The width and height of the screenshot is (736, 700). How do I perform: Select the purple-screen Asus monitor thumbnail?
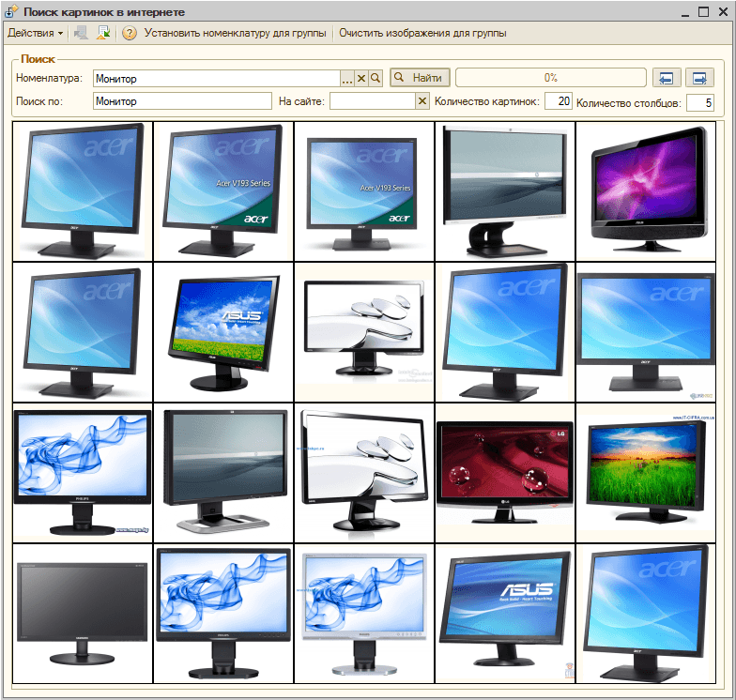647,191
